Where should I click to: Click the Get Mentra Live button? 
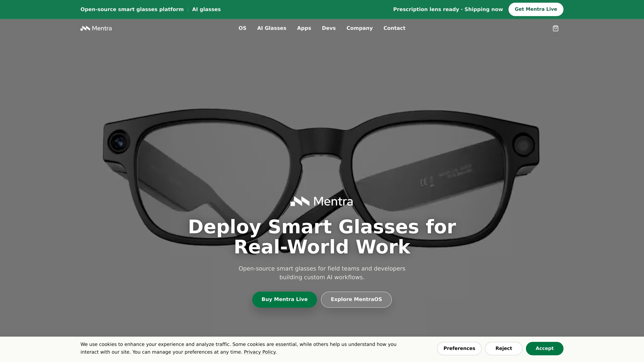(536, 9)
